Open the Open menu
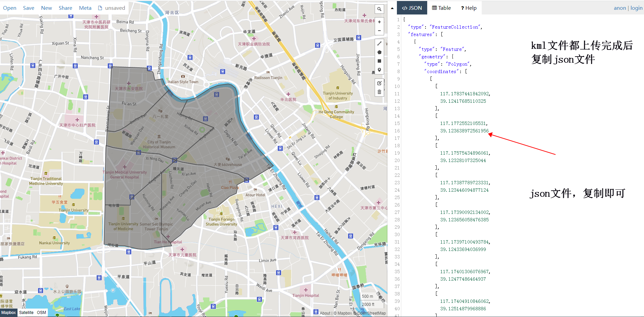Screen dimensions: 644x317 click(x=10, y=8)
